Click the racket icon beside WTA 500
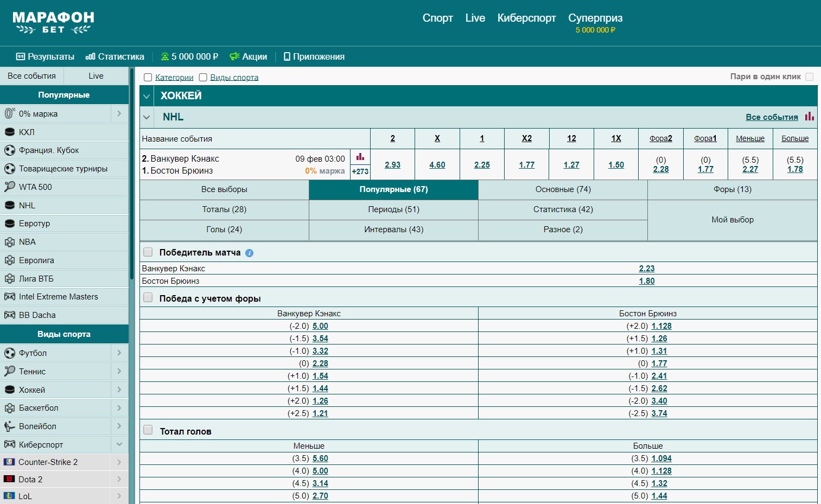The height and width of the screenshot is (504, 821). (x=10, y=187)
